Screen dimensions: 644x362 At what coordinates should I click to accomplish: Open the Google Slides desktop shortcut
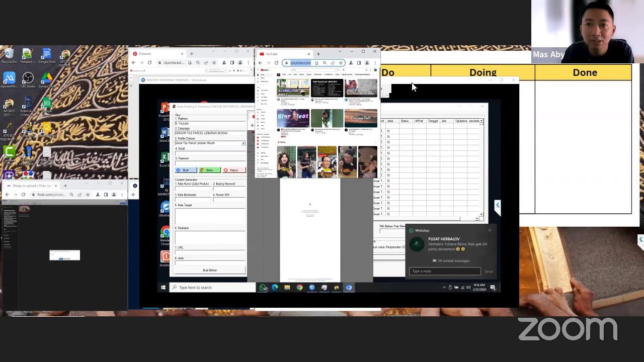46,130
